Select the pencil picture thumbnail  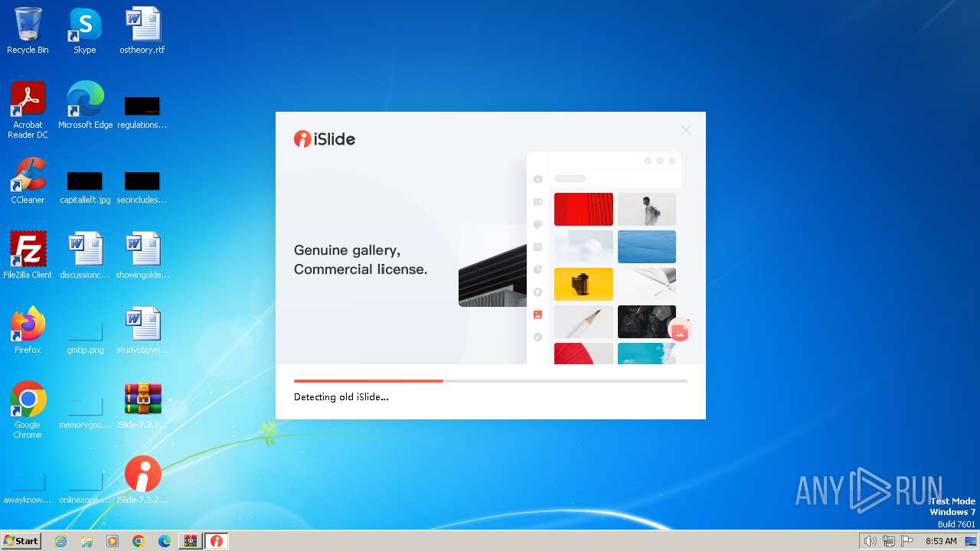[x=583, y=321]
